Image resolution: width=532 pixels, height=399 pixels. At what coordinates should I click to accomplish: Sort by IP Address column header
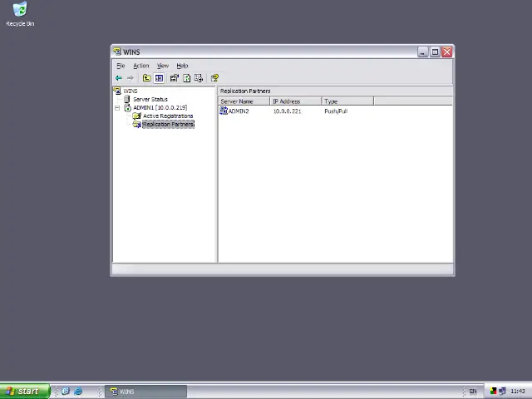coord(296,101)
